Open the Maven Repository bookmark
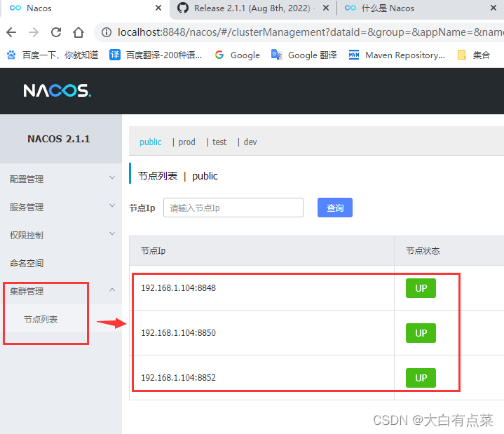Image resolution: width=504 pixels, height=434 pixels. pyautogui.click(x=397, y=55)
